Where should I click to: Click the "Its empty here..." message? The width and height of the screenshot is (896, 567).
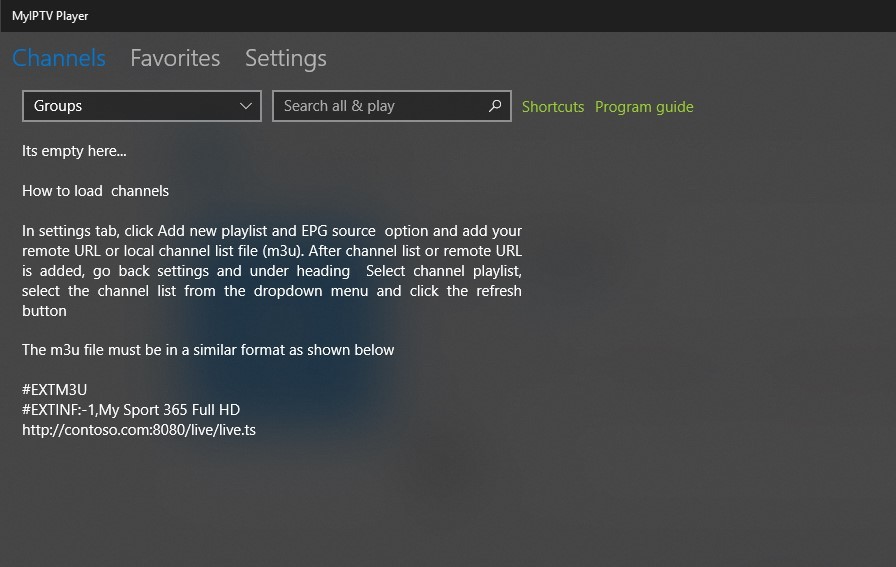(x=74, y=151)
